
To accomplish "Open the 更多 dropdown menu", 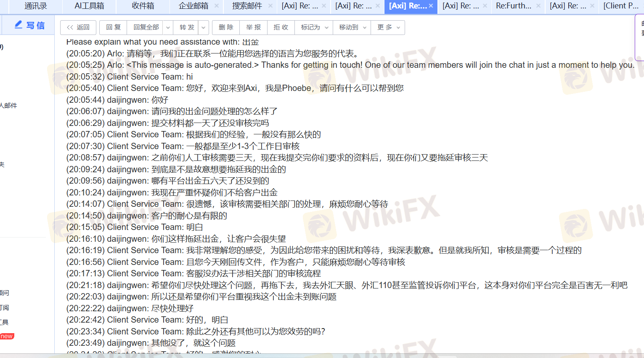I will 388,27.
